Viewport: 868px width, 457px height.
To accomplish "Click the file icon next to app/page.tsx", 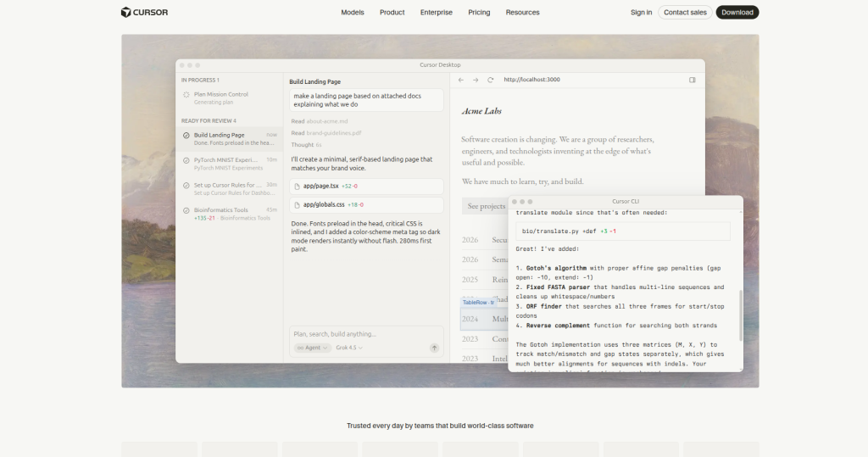I will point(298,187).
